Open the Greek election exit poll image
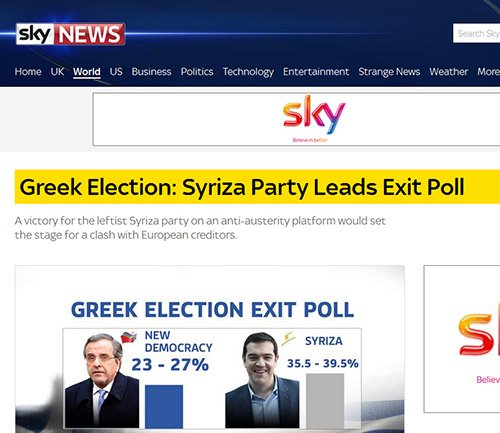The image size is (500, 433). (x=210, y=349)
